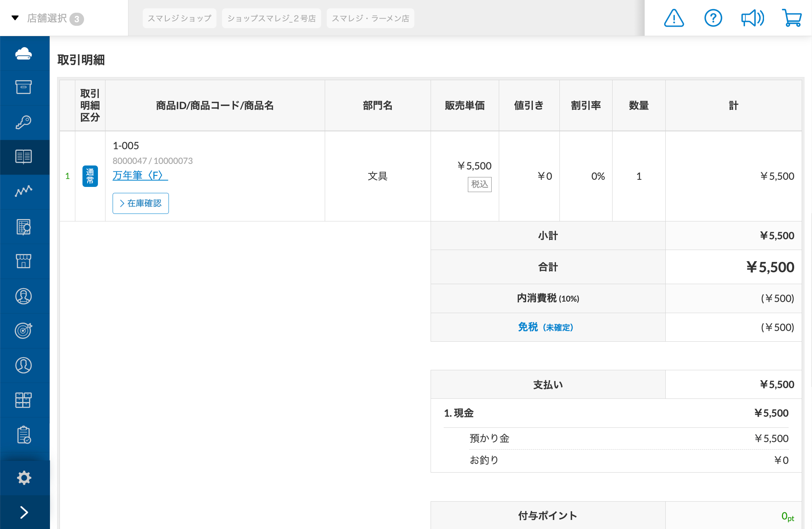Image resolution: width=812 pixels, height=529 pixels.
Task: Open announcements megaphone icon
Action: click(753, 18)
